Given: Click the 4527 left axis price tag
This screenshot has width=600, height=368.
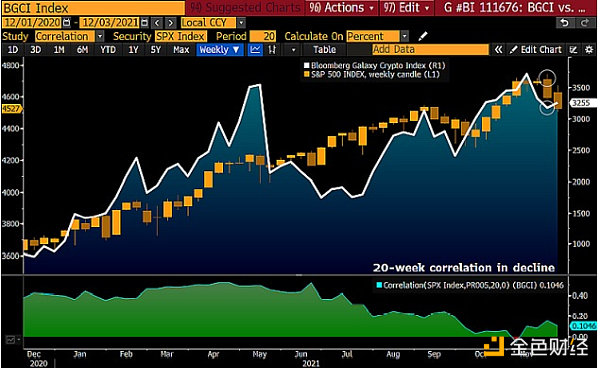Looking at the screenshot, I should (11, 109).
